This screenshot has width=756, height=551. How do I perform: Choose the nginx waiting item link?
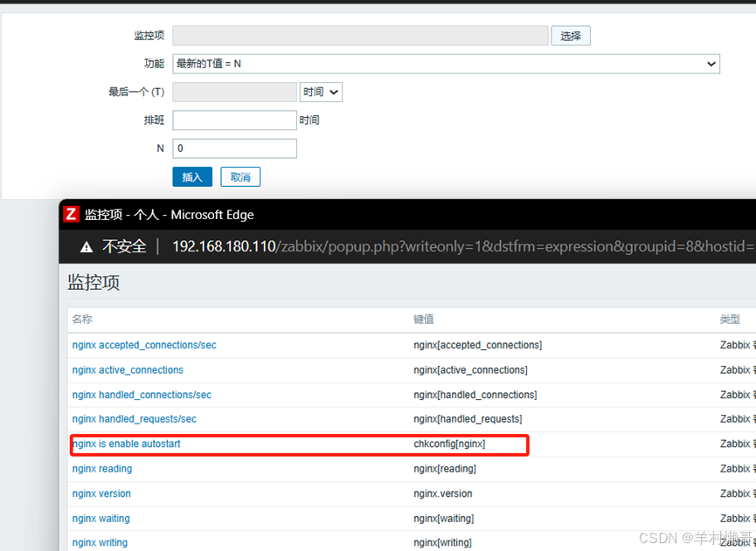point(101,519)
